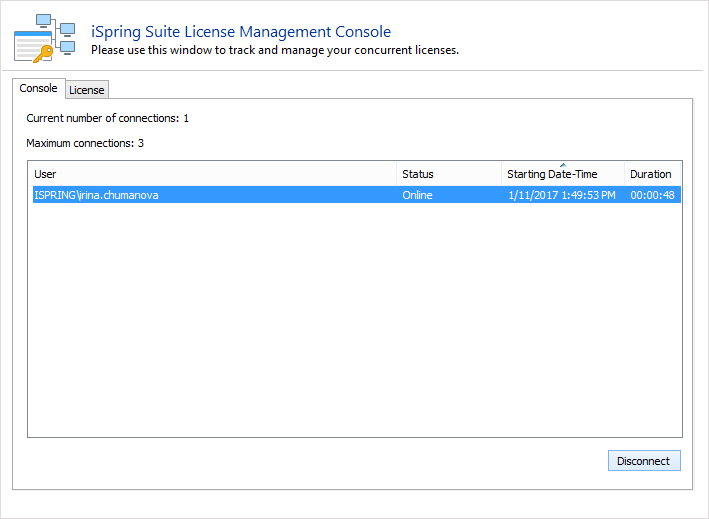This screenshot has height=519, width=709.
Task: Sort by the Status column header
Action: pyautogui.click(x=448, y=174)
